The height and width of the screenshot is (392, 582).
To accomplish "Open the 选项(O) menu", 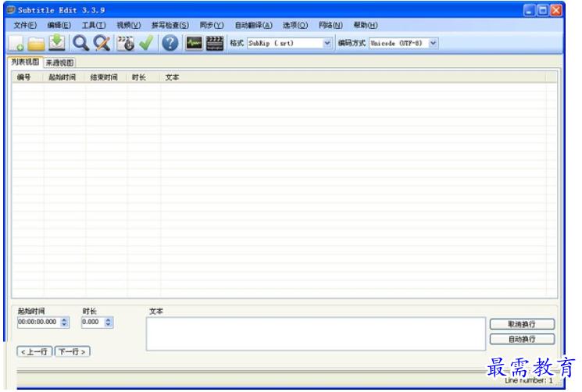I will click(295, 25).
